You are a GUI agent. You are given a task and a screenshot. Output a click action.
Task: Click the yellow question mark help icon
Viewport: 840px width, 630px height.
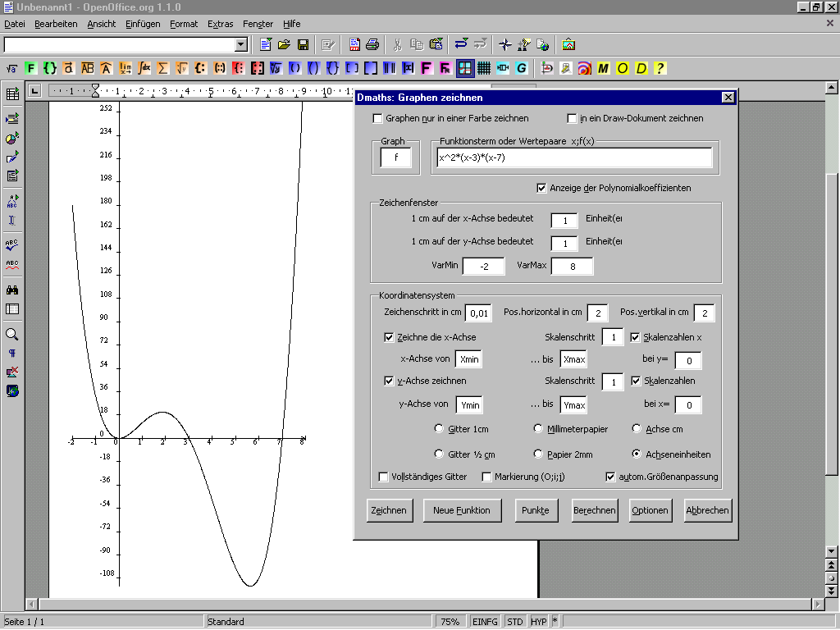660,68
